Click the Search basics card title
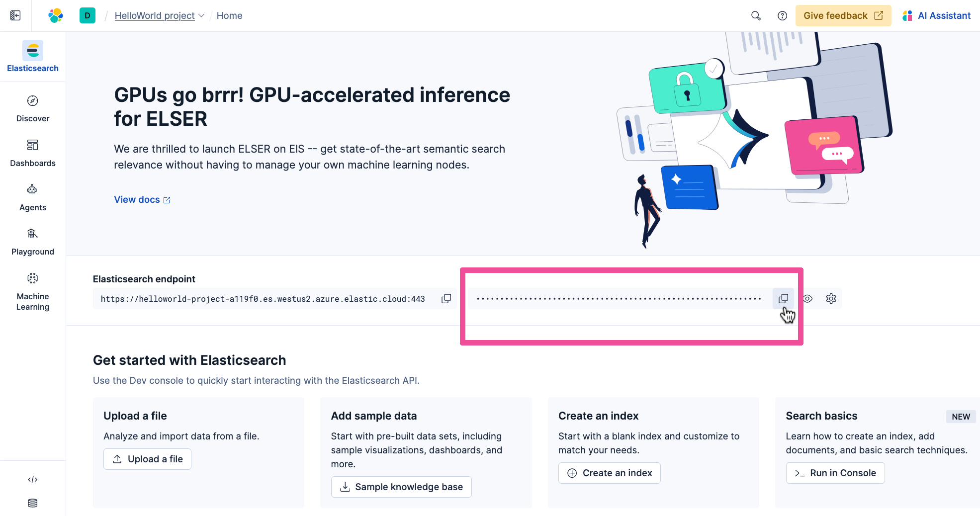 click(821, 416)
